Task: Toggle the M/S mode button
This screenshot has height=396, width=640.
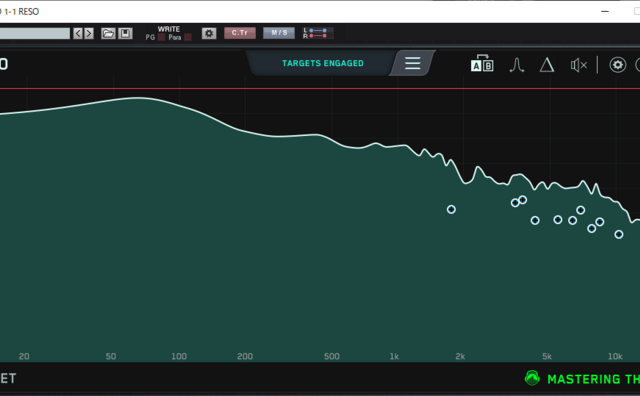Action: [279, 33]
